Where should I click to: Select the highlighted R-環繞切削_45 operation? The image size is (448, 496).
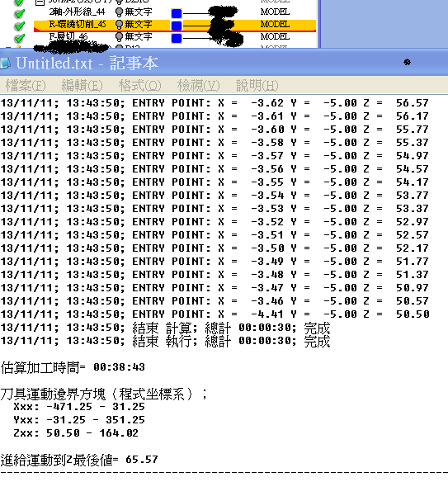tap(78, 25)
